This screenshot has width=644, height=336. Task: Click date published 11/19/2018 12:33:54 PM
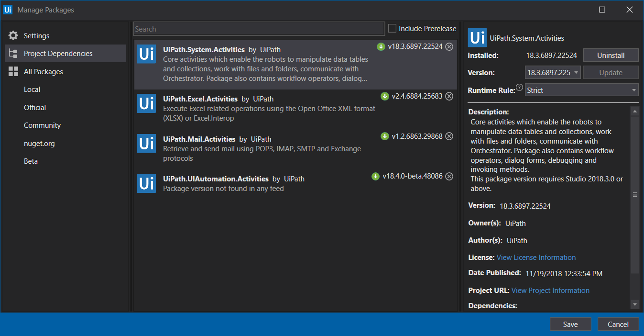[x=564, y=274]
